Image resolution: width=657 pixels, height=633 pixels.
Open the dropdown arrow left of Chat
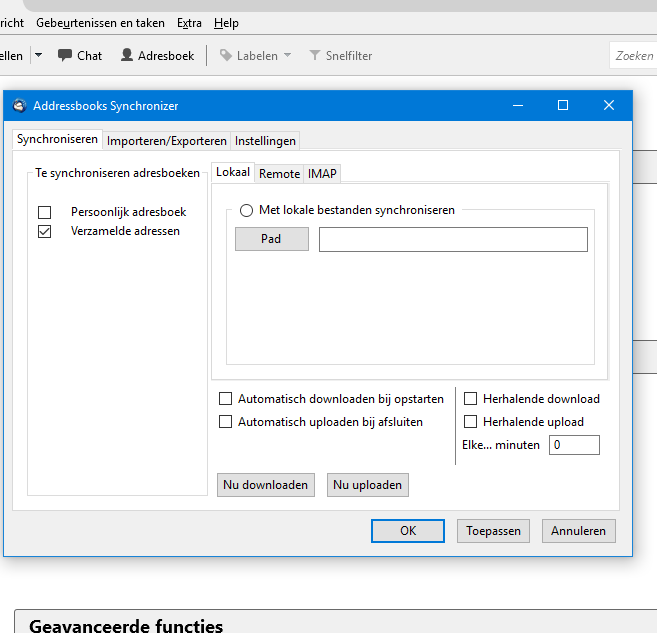coord(38,56)
